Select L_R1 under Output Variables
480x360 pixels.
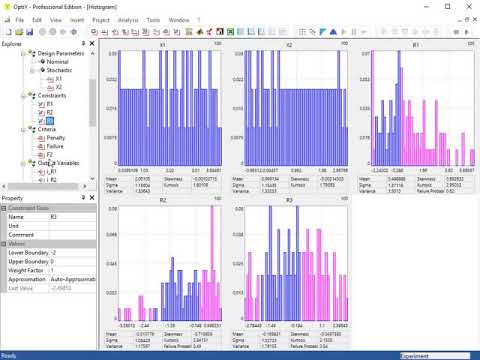click(51, 172)
